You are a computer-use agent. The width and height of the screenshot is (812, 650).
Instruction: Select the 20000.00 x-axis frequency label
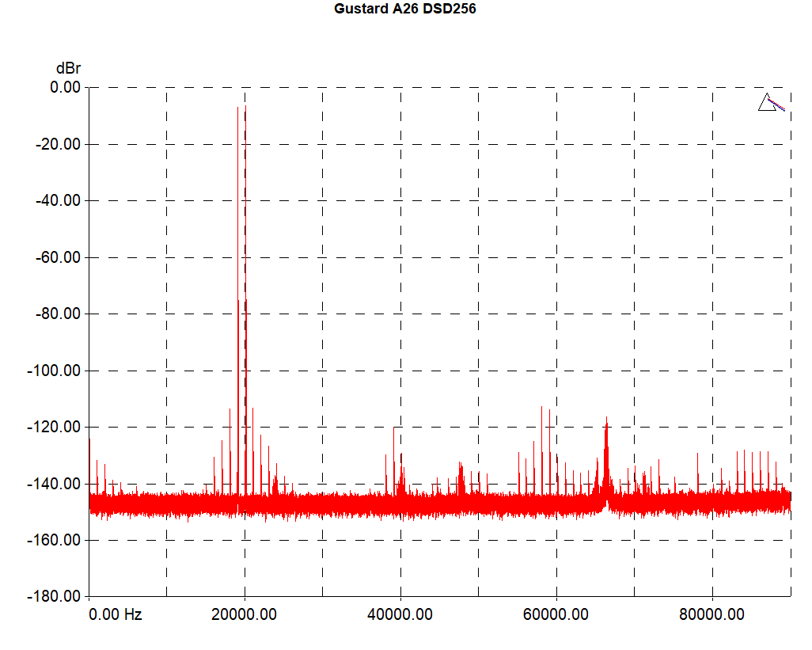point(245,614)
